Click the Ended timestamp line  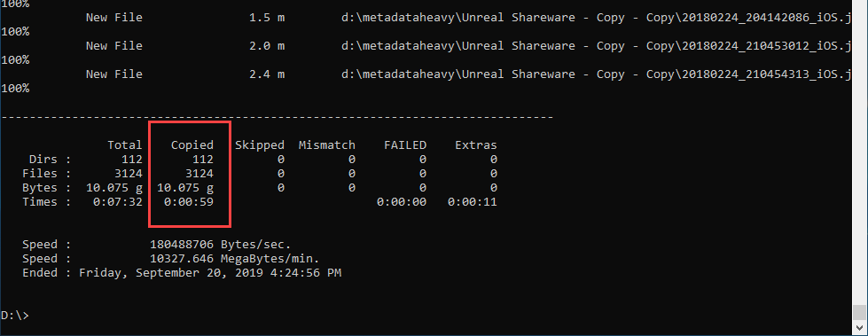pyautogui.click(x=182, y=273)
